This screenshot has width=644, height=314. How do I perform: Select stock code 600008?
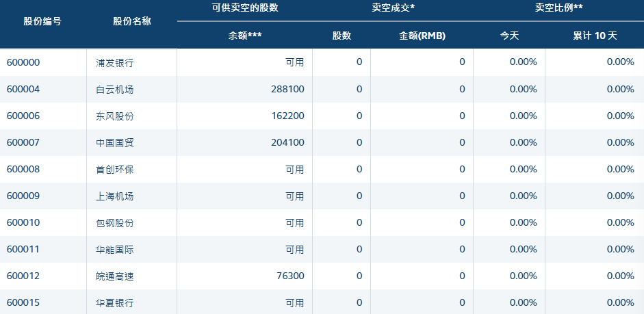[23, 169]
